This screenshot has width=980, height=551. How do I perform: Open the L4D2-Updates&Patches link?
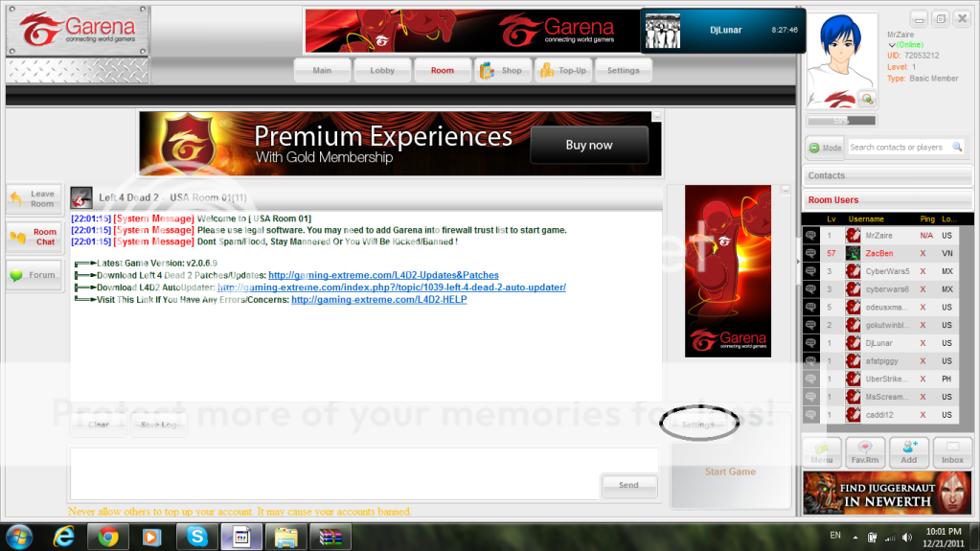[x=383, y=275]
